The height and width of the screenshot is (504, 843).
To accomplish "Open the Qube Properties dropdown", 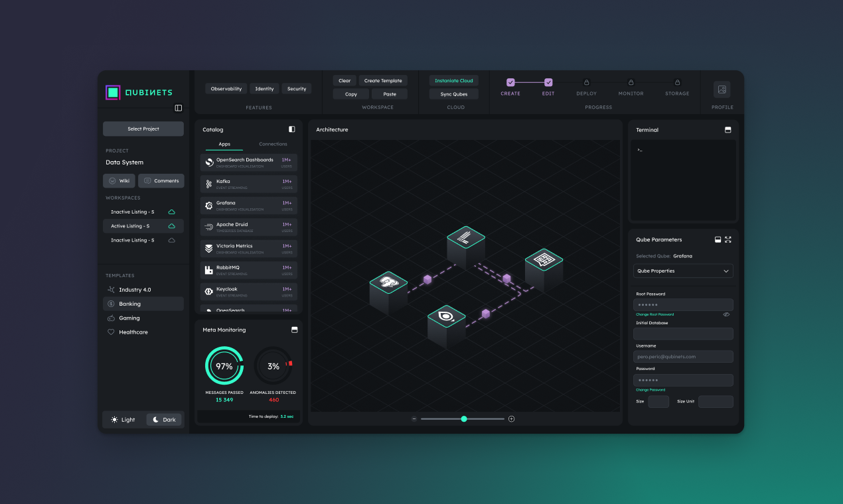I will pos(683,271).
